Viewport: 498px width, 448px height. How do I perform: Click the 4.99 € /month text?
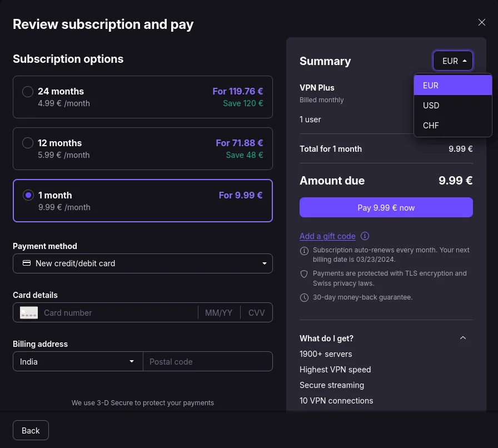coord(64,103)
